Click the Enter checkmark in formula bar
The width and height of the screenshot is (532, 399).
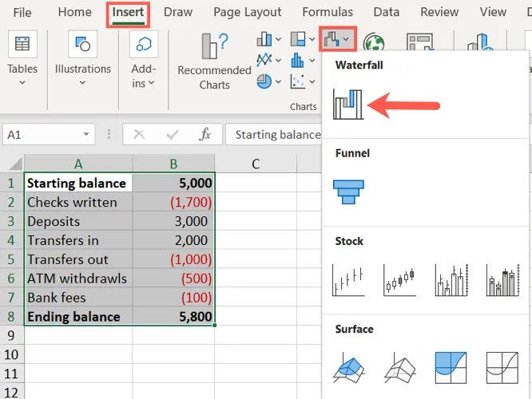tap(173, 135)
